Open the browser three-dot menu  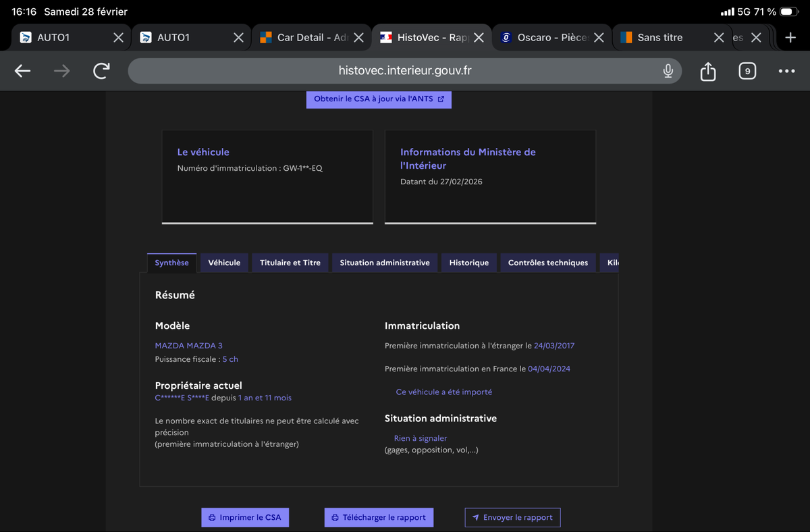786,71
